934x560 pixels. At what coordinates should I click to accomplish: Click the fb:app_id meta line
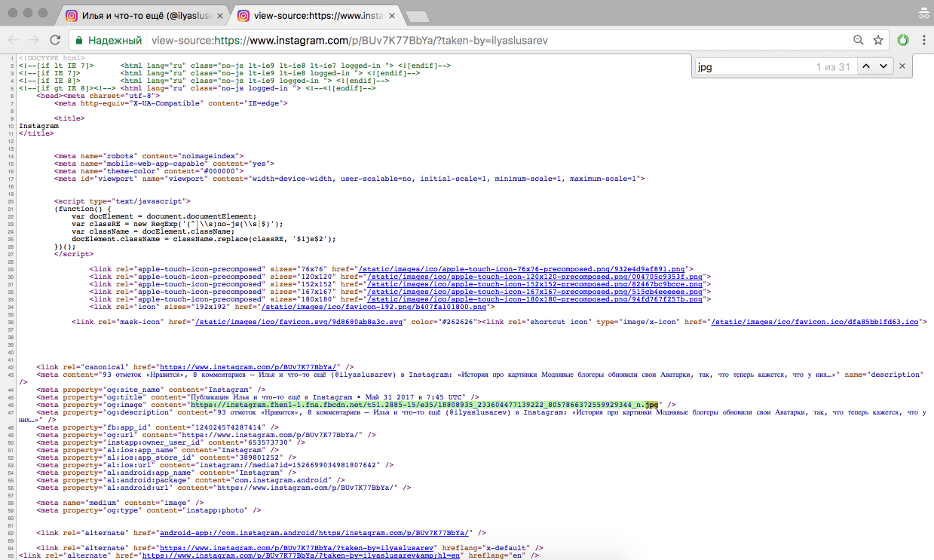158,427
